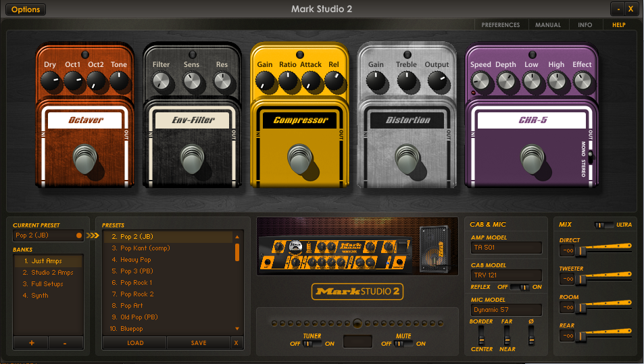644x364 pixels.
Task: Open the Preferences tab
Action: tap(500, 25)
